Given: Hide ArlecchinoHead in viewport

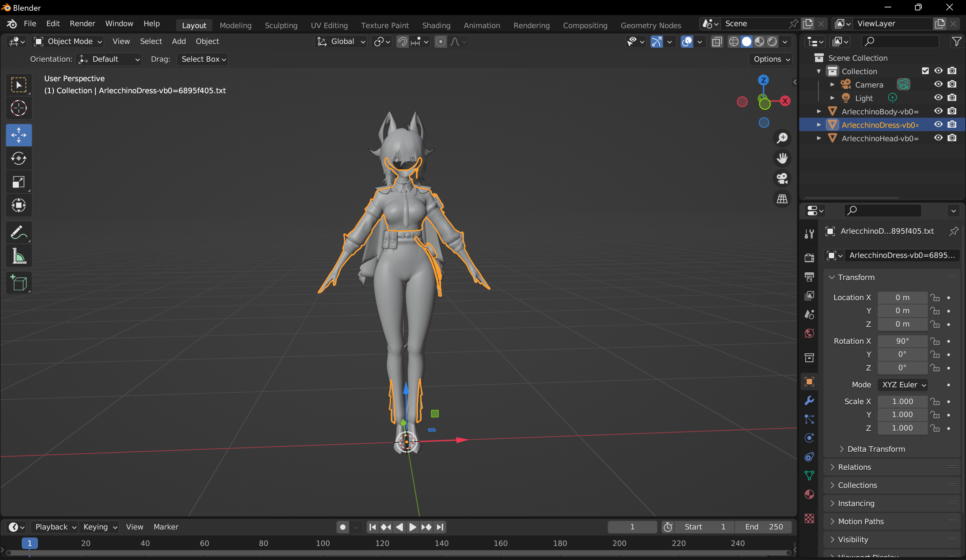Looking at the screenshot, I should pos(938,138).
